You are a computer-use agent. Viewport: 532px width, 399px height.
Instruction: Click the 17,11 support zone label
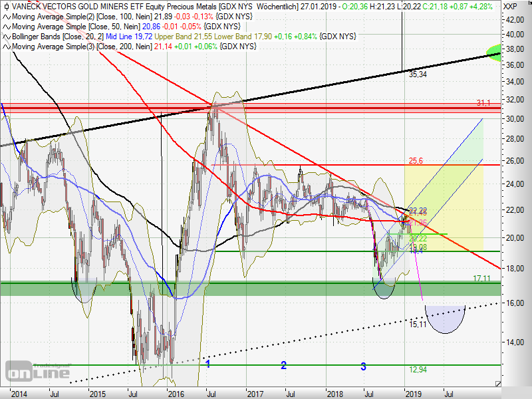click(481, 279)
